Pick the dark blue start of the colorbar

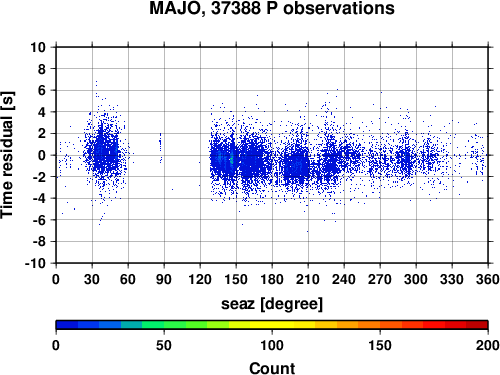[67, 325]
